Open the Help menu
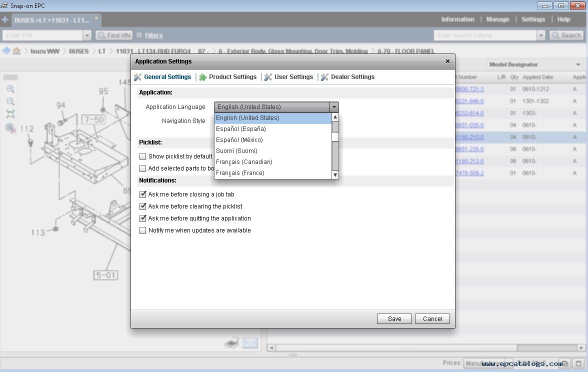The image size is (588, 372). click(563, 19)
